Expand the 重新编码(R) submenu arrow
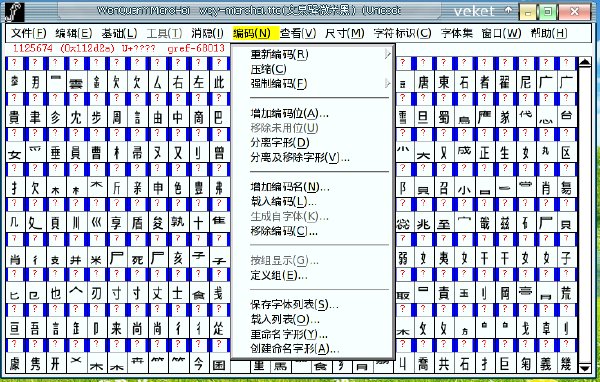This screenshot has height=382, width=600. (x=387, y=54)
